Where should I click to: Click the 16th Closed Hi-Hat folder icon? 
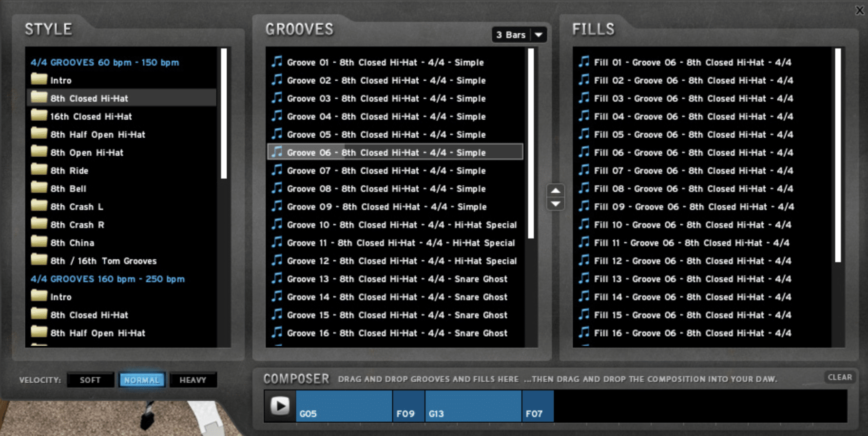pyautogui.click(x=39, y=116)
